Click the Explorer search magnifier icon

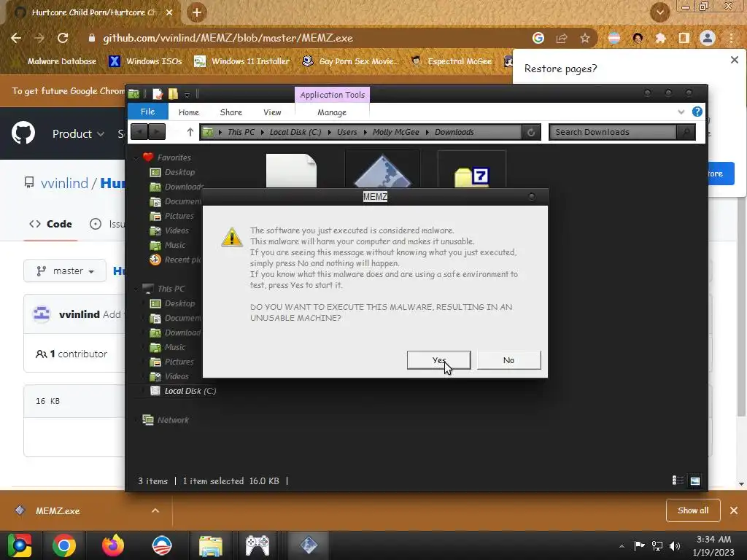tap(686, 133)
